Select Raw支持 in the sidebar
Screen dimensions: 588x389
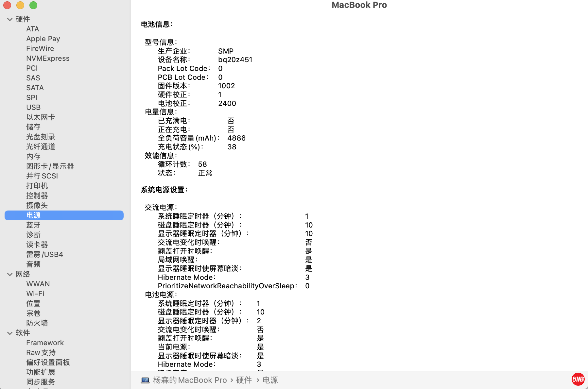(x=41, y=353)
